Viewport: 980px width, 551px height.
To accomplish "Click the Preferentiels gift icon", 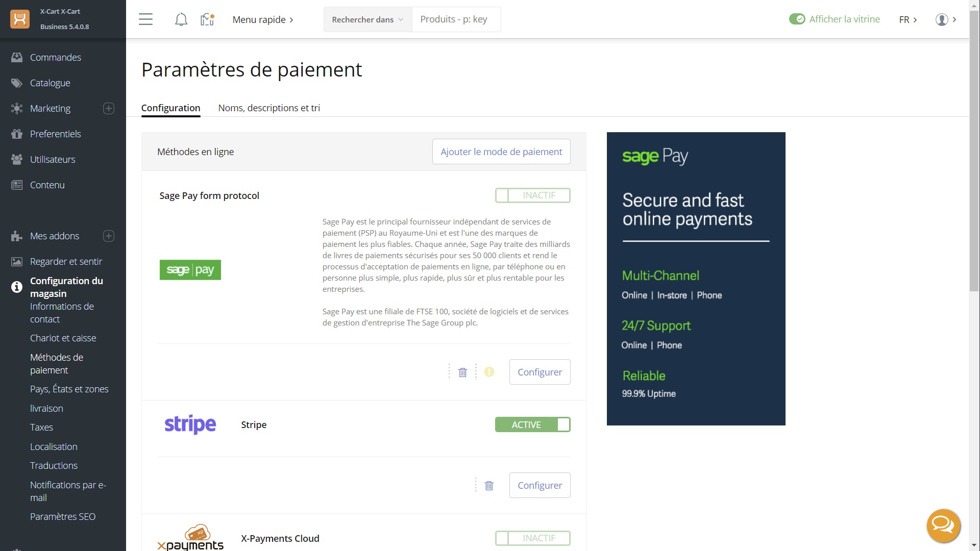I will (17, 134).
